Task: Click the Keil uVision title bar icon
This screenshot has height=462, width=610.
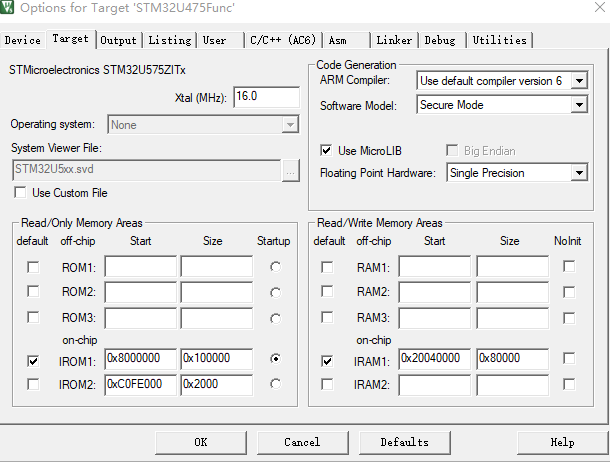Action: (x=7, y=7)
